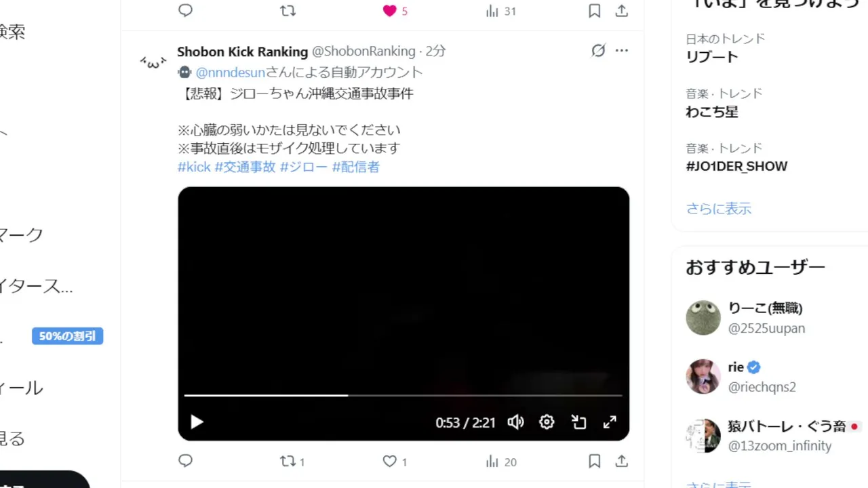868x488 pixels.
Task: Click the Grok icon beside the post's options
Action: tap(598, 51)
